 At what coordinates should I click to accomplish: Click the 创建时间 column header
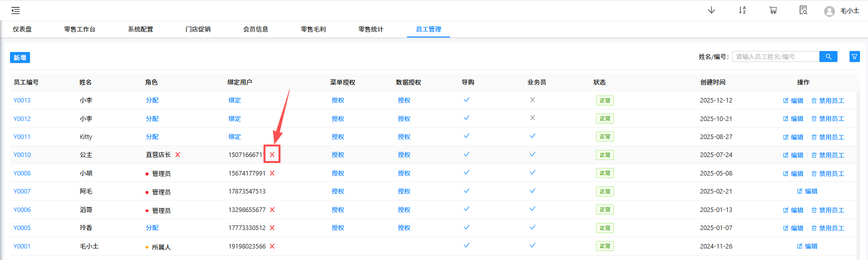pyautogui.click(x=712, y=82)
